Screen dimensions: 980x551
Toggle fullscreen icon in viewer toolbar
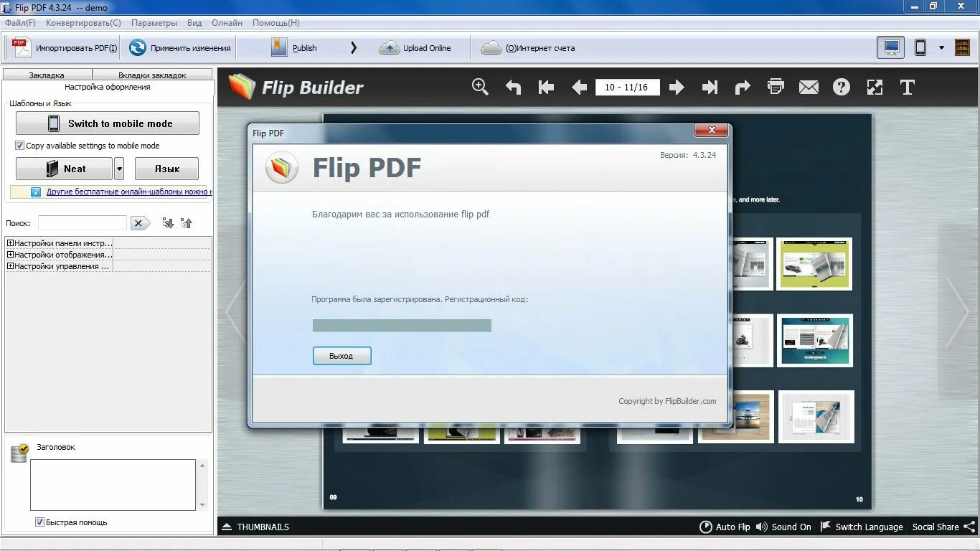(x=875, y=88)
